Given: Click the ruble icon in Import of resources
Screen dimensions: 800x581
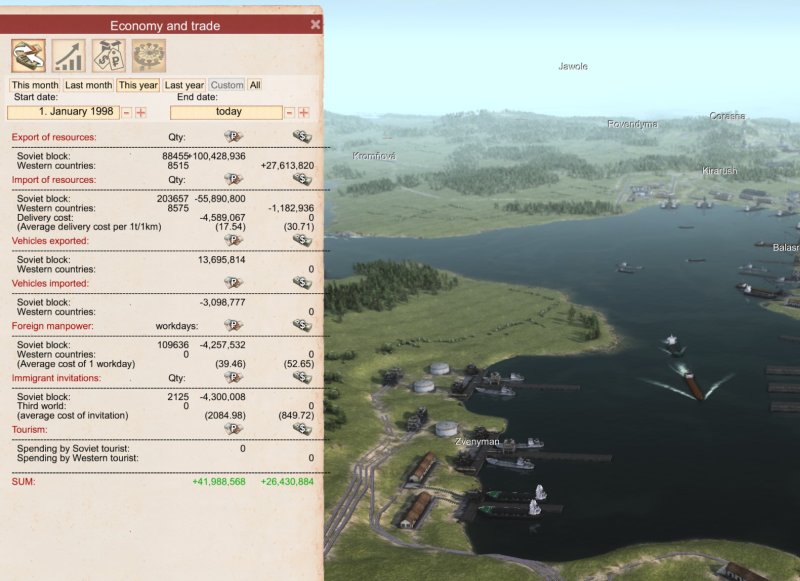Looking at the screenshot, I should click(x=234, y=177).
